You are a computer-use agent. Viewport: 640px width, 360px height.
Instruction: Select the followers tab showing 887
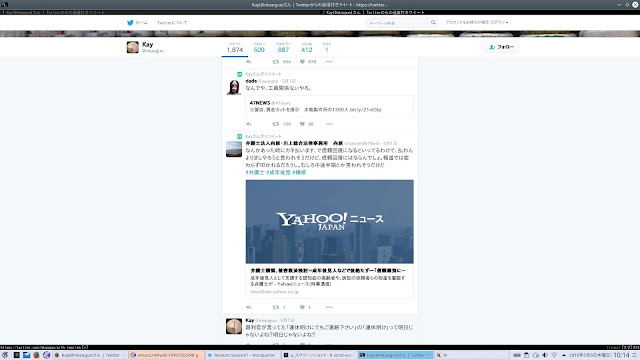[x=283, y=48]
